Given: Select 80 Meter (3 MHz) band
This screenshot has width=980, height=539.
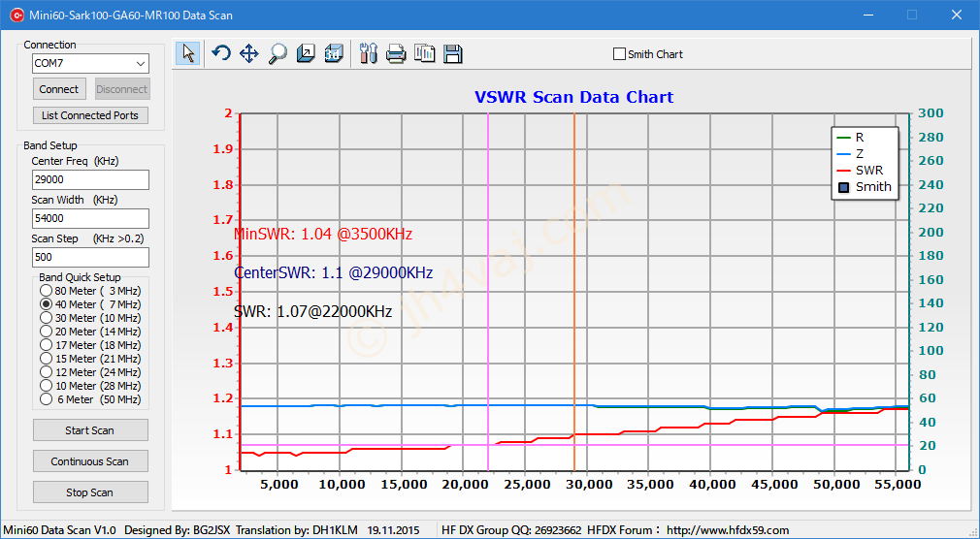Looking at the screenshot, I should point(47,291).
